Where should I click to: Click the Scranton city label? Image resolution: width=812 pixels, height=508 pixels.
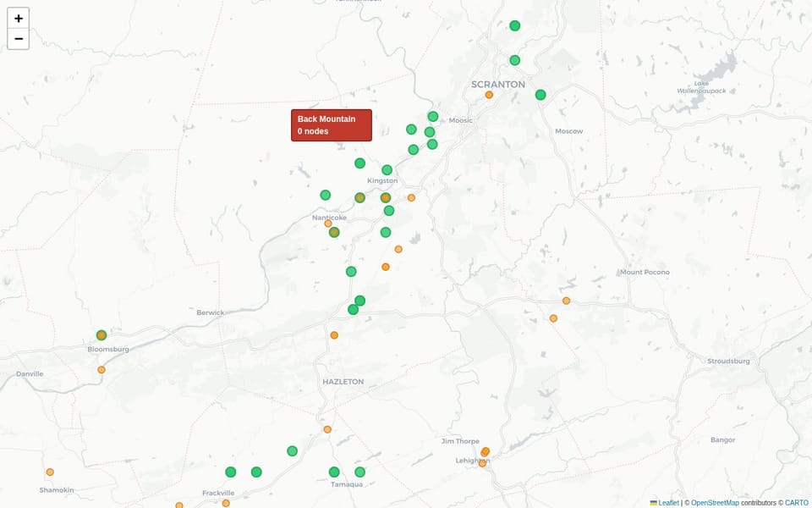click(498, 84)
